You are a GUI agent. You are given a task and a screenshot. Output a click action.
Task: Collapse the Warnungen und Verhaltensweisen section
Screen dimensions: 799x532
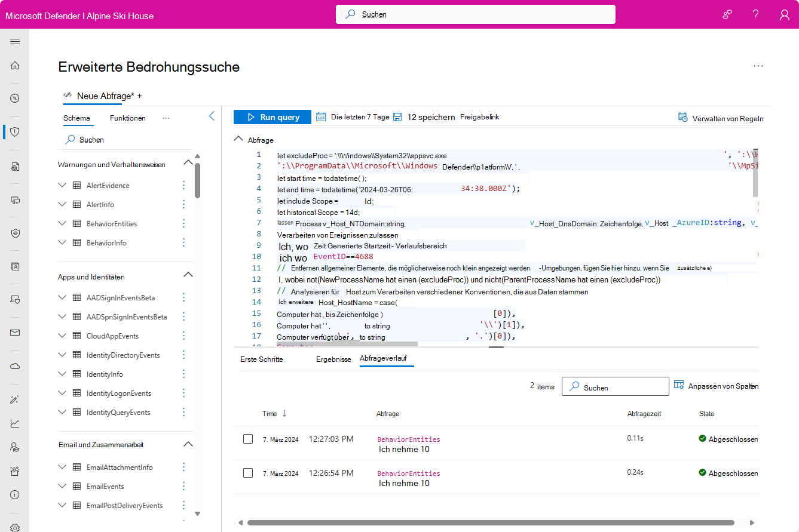coord(188,162)
